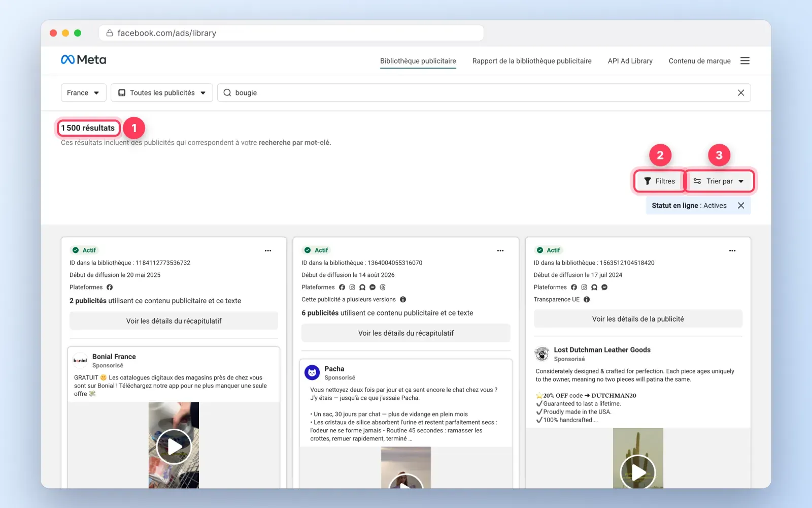812x508 pixels.
Task: Click library ID 1184112773536732
Action: (x=163, y=263)
